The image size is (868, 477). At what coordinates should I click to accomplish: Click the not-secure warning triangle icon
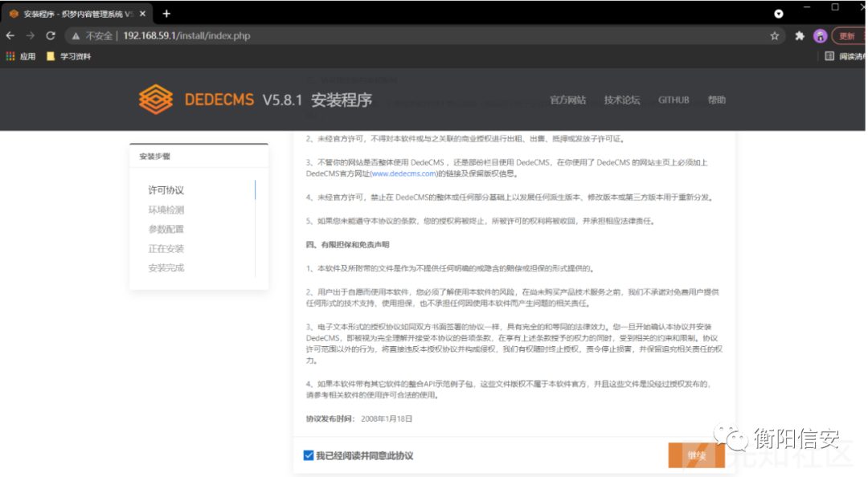[76, 36]
